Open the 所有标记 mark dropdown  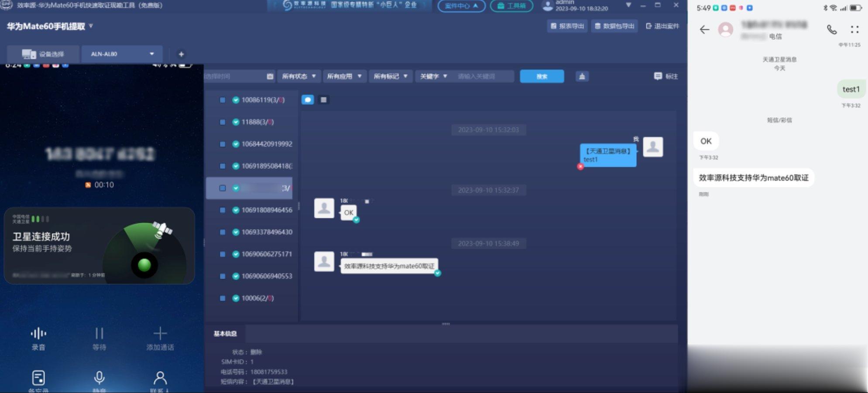(391, 76)
